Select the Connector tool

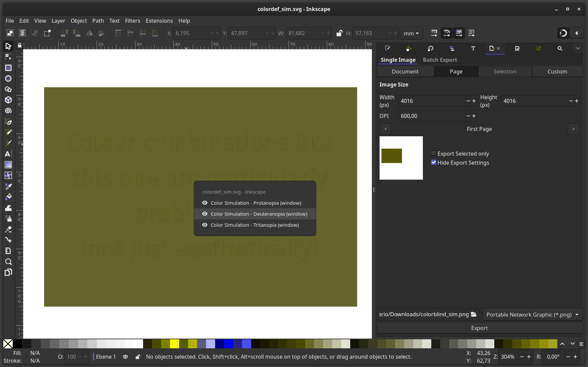pos(8,240)
